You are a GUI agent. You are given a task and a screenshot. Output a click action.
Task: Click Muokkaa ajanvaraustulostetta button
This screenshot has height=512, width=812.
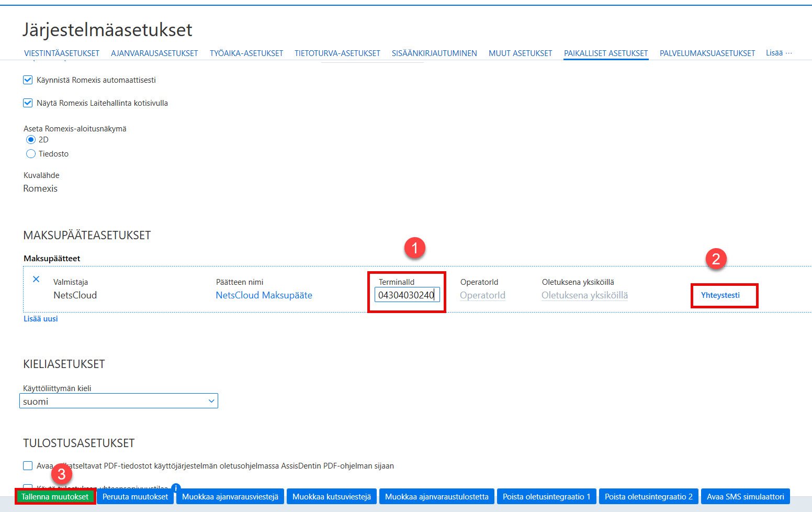[437, 497]
